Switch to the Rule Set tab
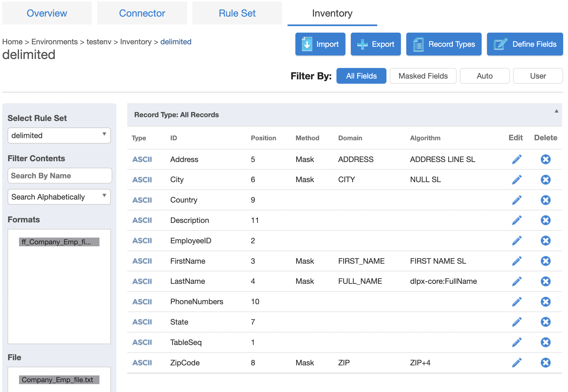This screenshot has width=568, height=392. 237,13
